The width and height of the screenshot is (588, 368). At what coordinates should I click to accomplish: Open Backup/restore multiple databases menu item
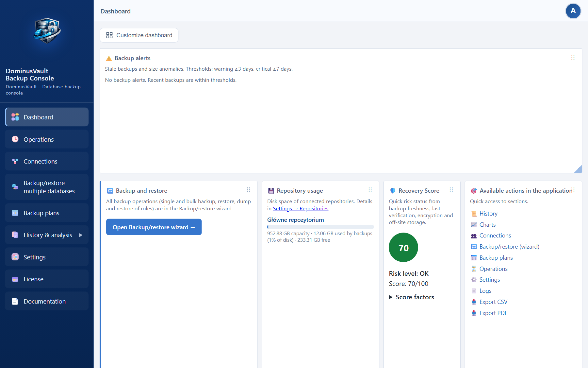(47, 187)
